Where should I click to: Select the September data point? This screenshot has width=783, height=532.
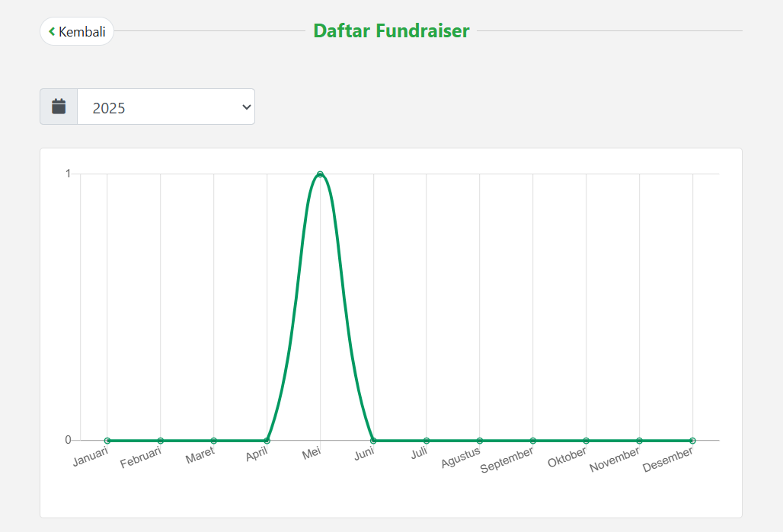tap(533, 441)
